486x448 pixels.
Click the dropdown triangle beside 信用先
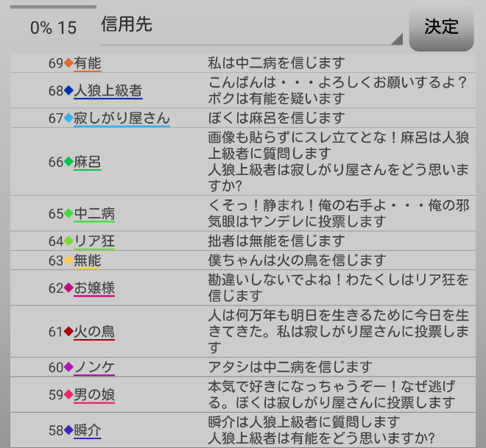point(397,39)
